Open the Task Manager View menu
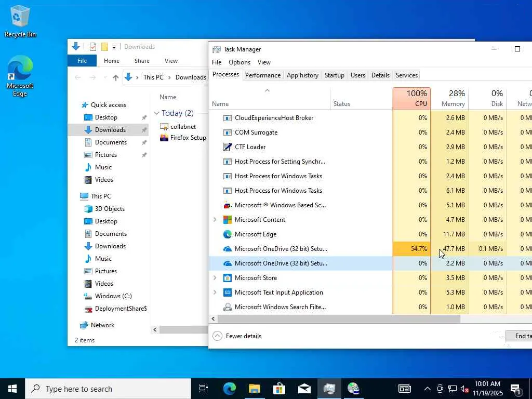The image size is (532, 399). click(264, 62)
